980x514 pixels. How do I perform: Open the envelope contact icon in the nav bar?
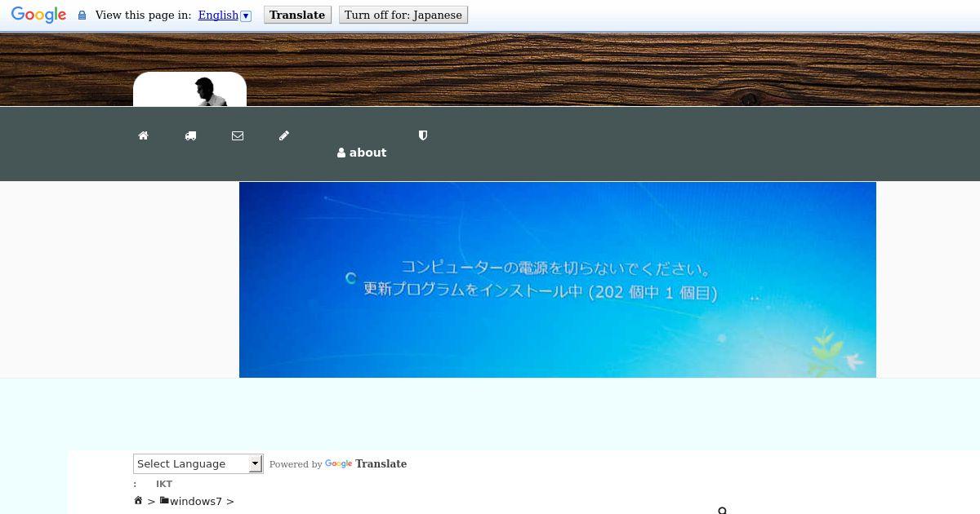click(238, 135)
